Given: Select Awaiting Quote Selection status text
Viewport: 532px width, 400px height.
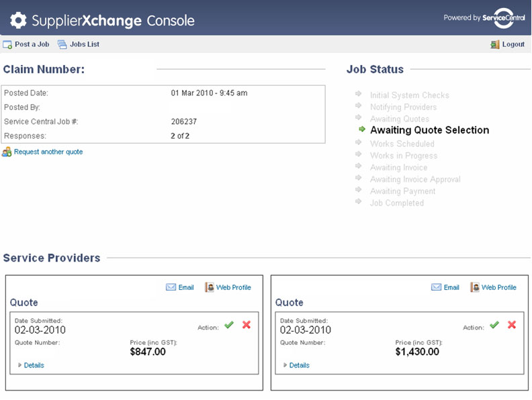Looking at the screenshot, I should 429,130.
